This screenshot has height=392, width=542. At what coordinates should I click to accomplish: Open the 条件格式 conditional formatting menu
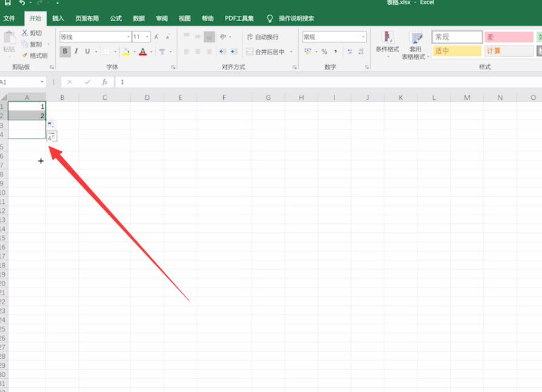[x=388, y=44]
